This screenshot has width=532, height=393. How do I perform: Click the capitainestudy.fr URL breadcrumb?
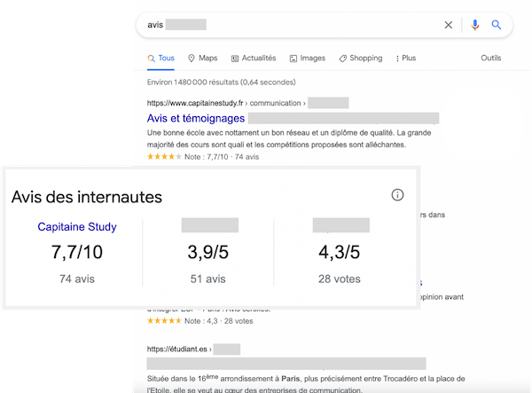224,103
